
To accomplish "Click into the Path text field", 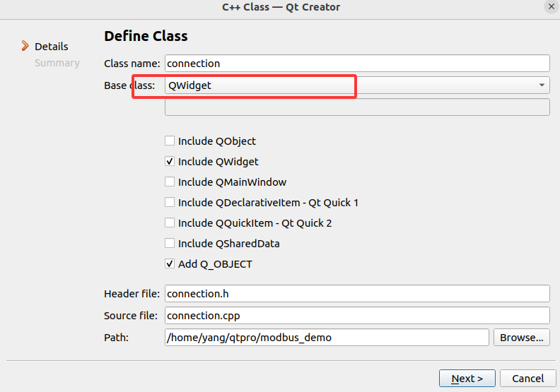I will (x=326, y=338).
